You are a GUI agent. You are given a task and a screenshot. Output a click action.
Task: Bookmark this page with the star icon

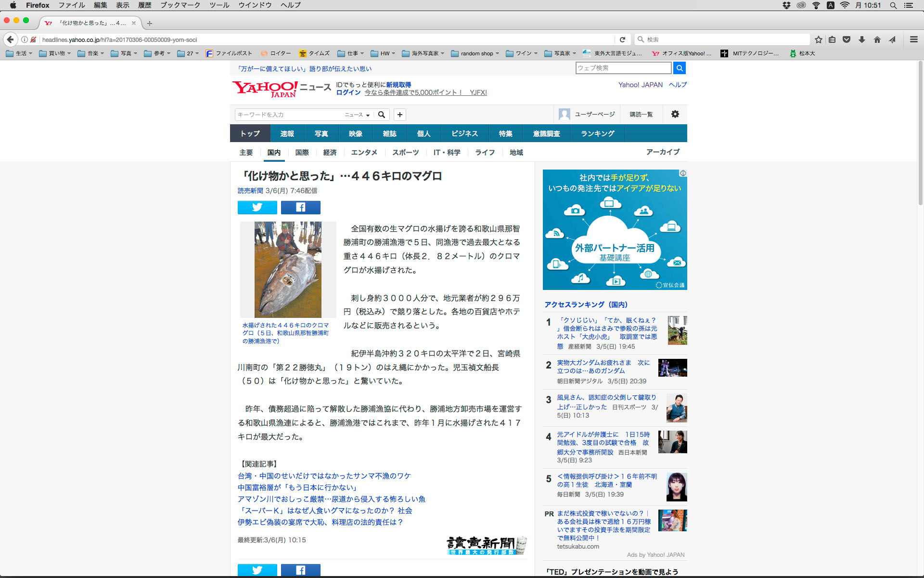pos(818,39)
